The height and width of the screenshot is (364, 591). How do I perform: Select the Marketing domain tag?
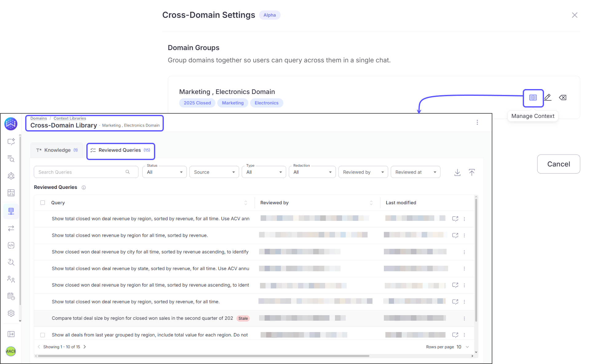coord(233,103)
